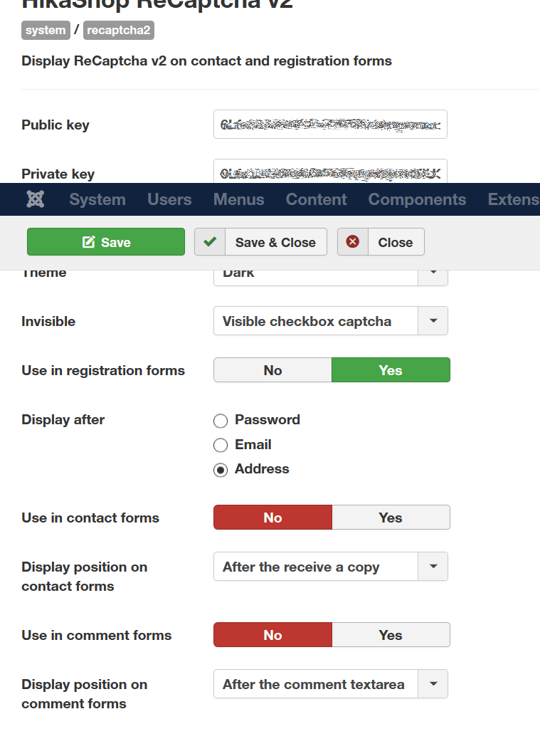This screenshot has height=756, width=540.
Task: Click the Save & Close checkmark icon
Action: point(210,242)
